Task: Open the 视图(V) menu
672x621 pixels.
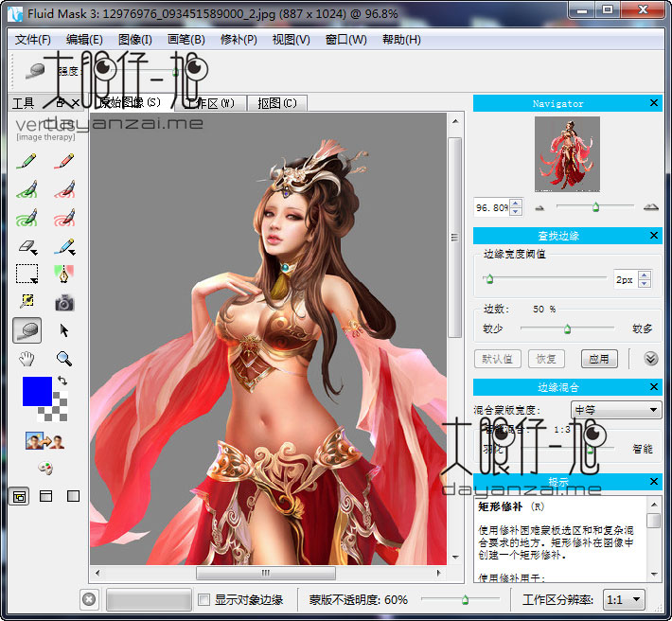Action: 291,40
